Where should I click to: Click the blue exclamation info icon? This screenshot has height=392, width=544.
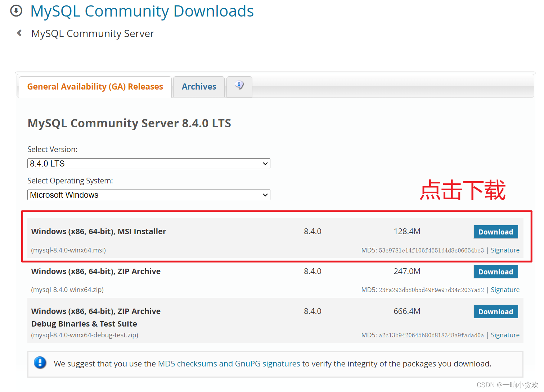point(40,363)
